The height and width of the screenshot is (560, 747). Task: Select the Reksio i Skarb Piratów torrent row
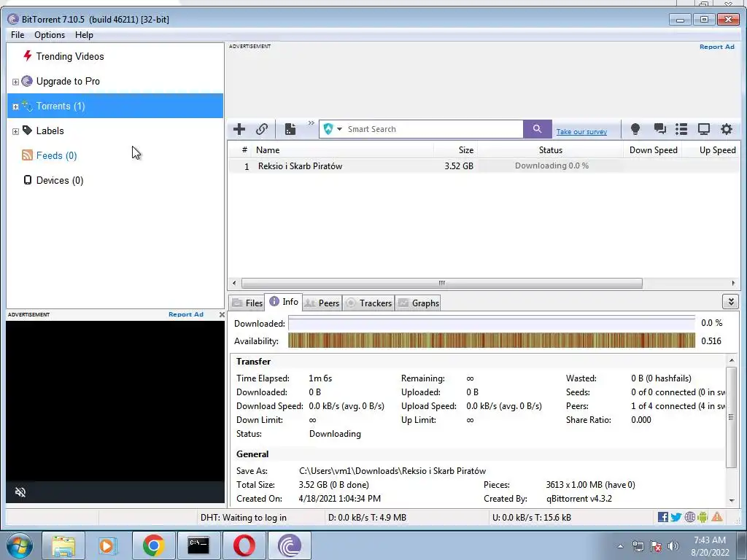483,166
